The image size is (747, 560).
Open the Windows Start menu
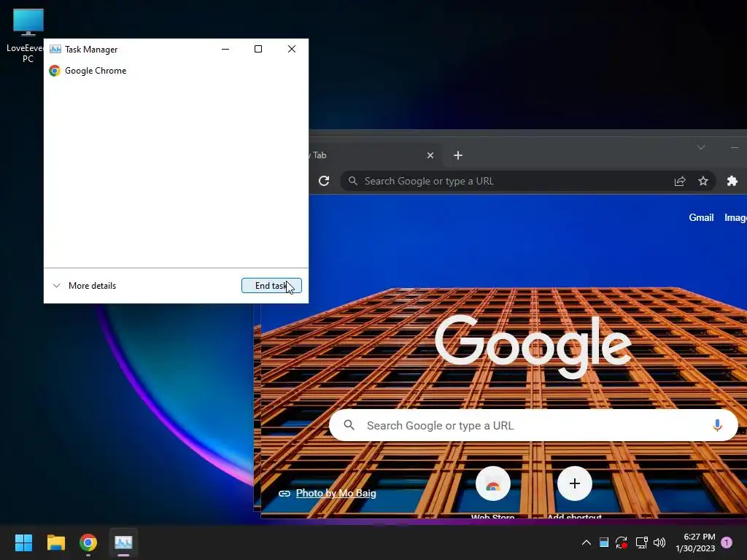click(x=23, y=542)
